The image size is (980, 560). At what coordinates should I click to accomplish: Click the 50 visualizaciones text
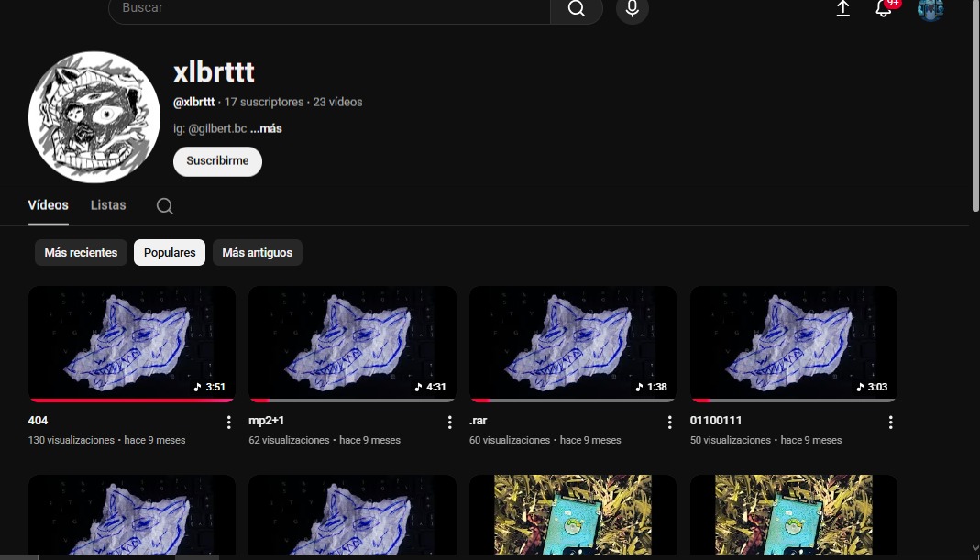(x=730, y=440)
